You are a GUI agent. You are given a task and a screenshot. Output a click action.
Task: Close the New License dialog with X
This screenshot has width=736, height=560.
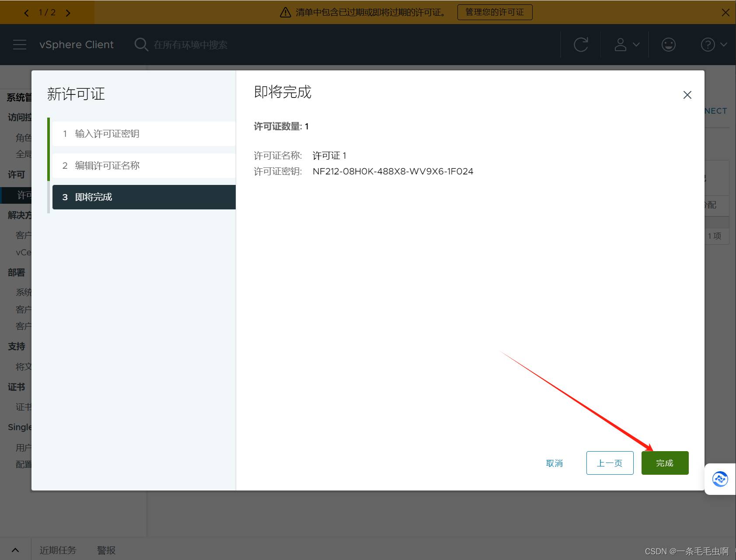point(687,95)
